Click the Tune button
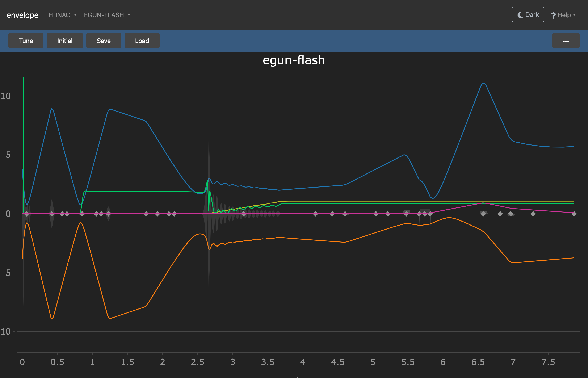This screenshot has width=588, height=378. point(26,41)
